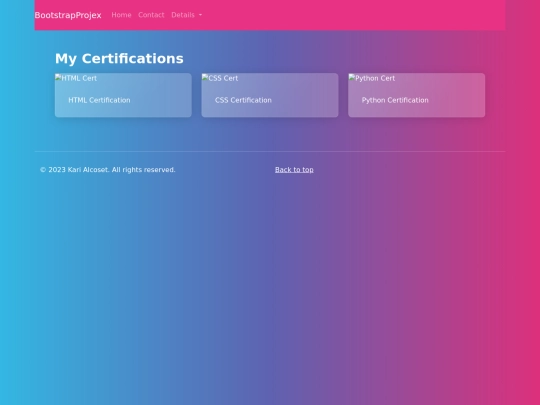Go to the Home nav item

click(121, 15)
